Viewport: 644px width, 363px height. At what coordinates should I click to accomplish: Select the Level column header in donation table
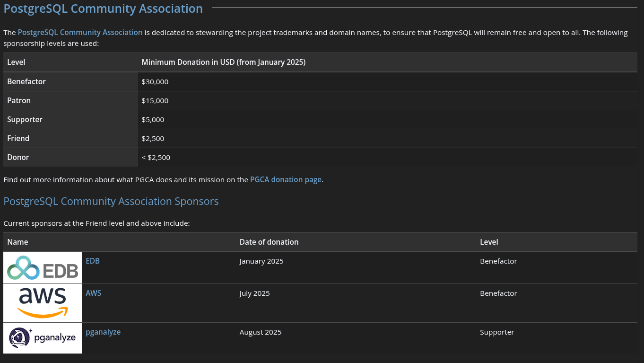[x=70, y=62]
